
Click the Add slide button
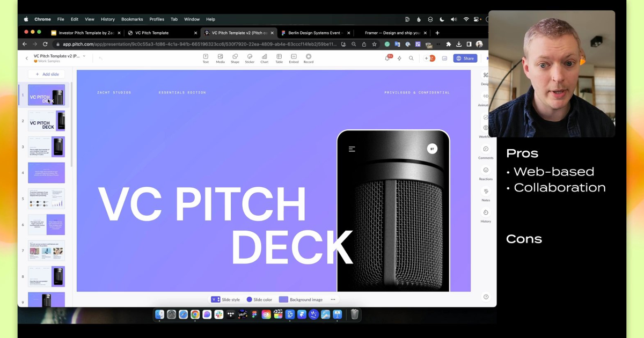[x=47, y=74]
